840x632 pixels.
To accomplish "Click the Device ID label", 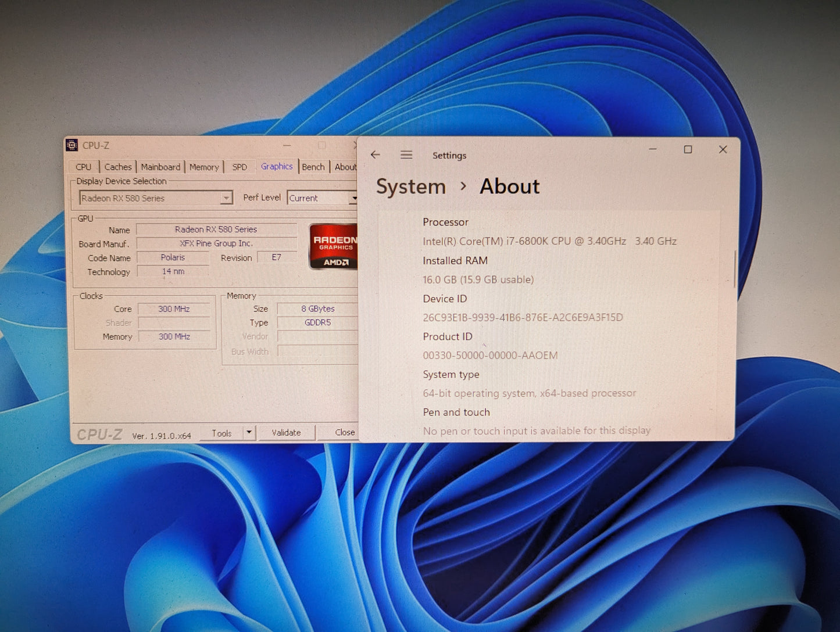I will click(445, 299).
